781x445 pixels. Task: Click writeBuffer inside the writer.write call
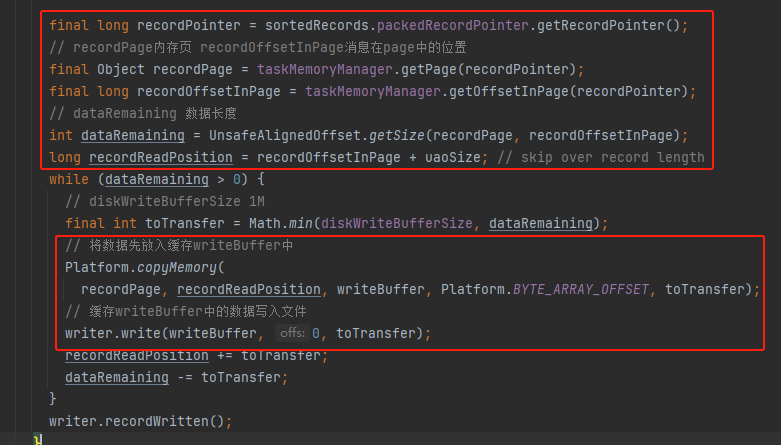213,333
